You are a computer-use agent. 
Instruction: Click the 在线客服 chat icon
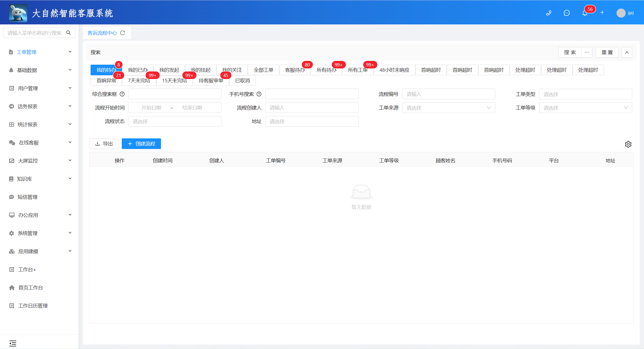coord(12,143)
